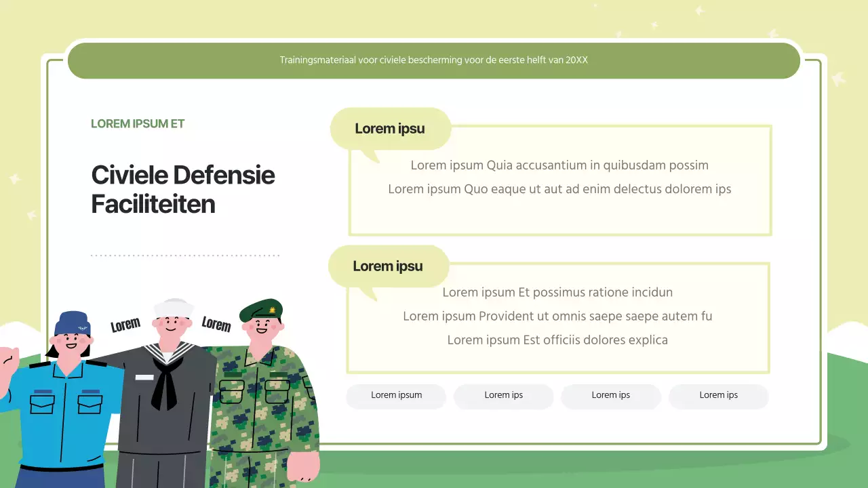Click the 'Civiele Defensie Faciliteiten' title
868x488 pixels.
183,189
